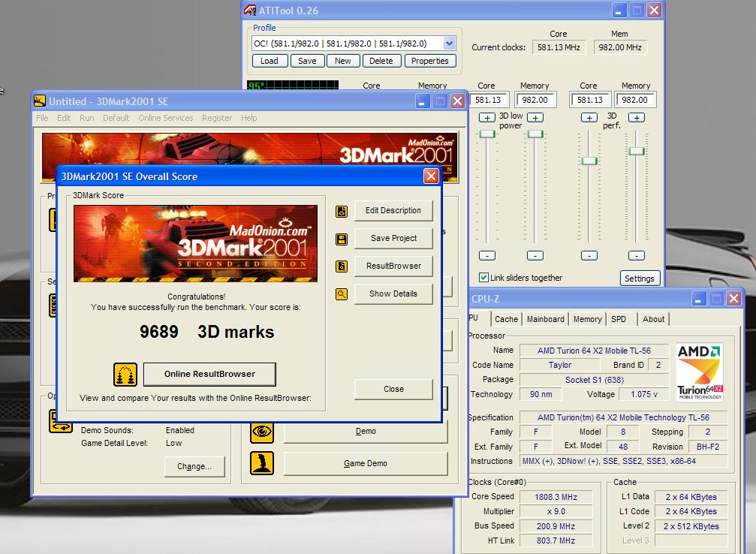Switch to the Cache tab in CPU-Z

pos(506,319)
